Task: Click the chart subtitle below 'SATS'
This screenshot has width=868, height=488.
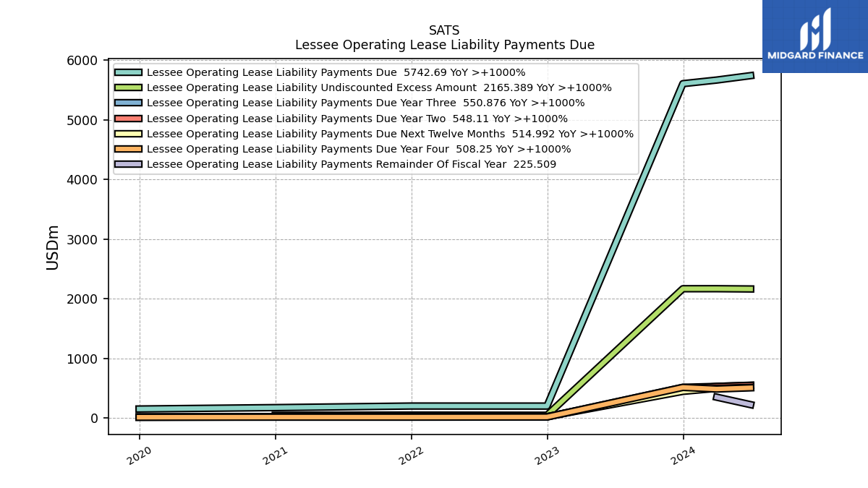Action: 445,45
